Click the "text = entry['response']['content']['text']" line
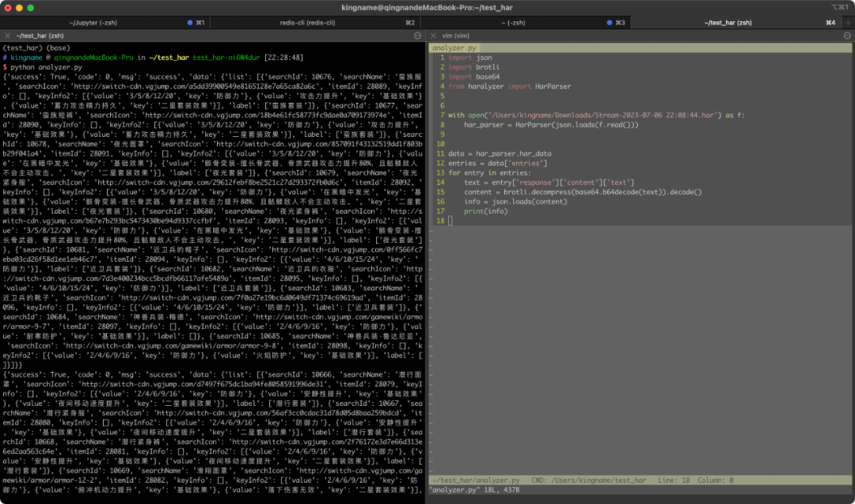Screen dimensions: 855x504 [x=549, y=183]
